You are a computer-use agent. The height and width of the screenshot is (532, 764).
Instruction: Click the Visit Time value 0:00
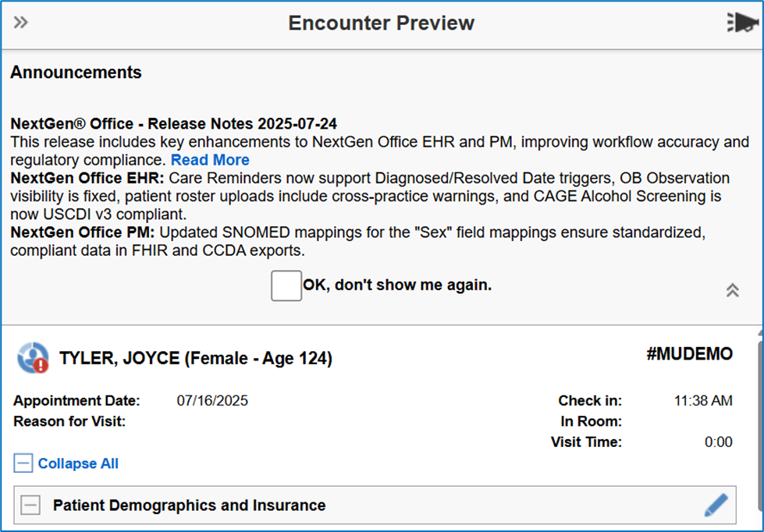[718, 442]
